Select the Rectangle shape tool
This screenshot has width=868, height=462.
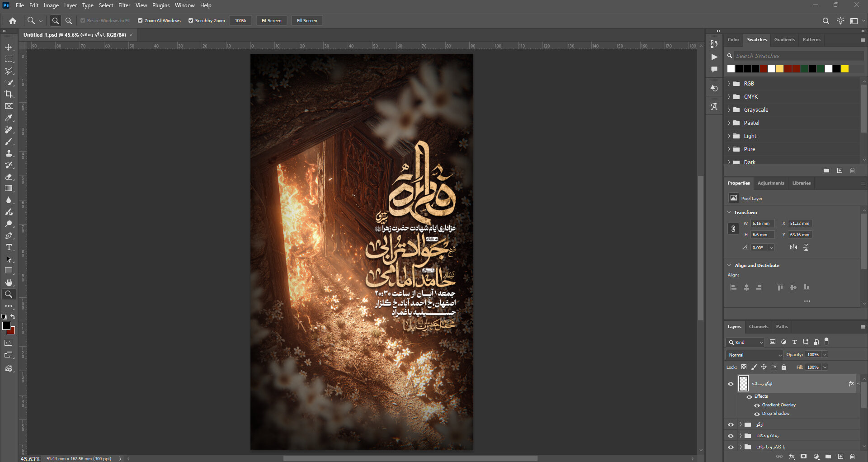tap(9, 271)
